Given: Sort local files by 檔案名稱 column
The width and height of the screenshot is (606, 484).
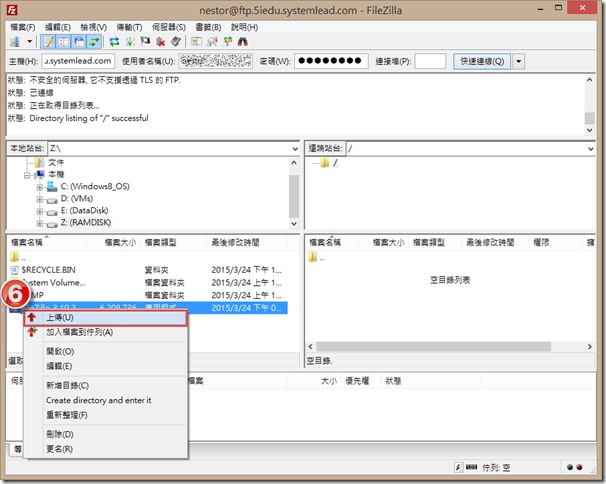Looking at the screenshot, I should pos(47,242).
